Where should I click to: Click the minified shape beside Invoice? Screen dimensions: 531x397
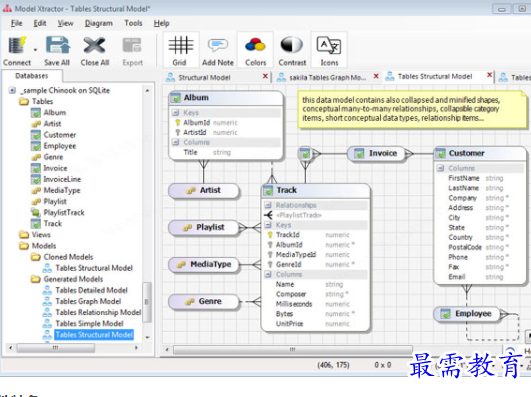coord(305,154)
